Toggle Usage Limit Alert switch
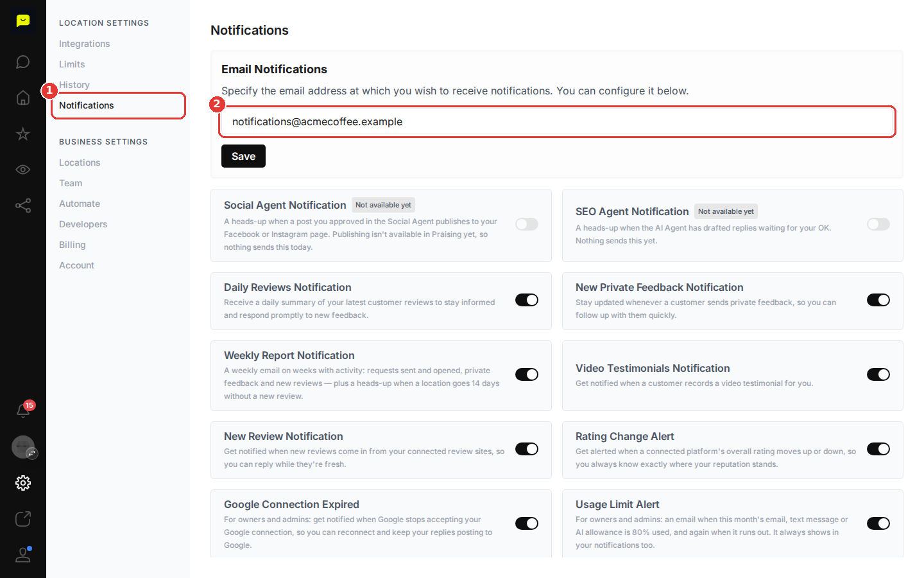The image size is (924, 578). (x=878, y=523)
